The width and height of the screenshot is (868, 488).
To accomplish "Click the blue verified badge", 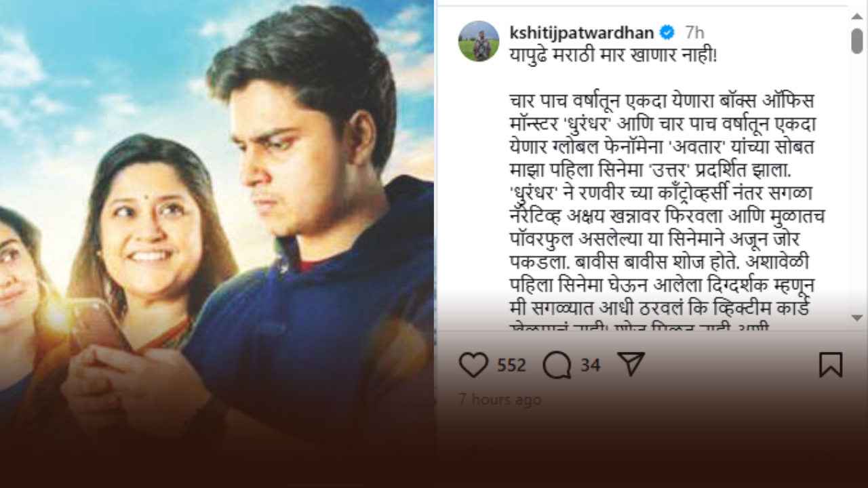I will point(667,33).
